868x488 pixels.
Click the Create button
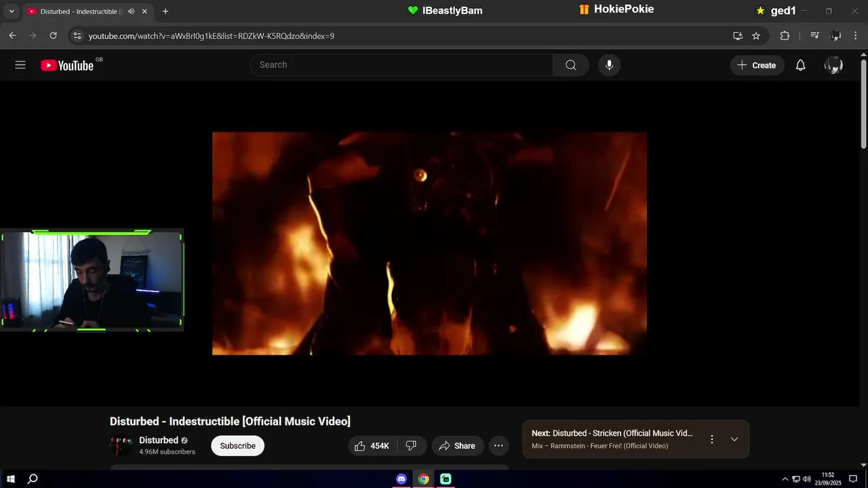(x=757, y=65)
